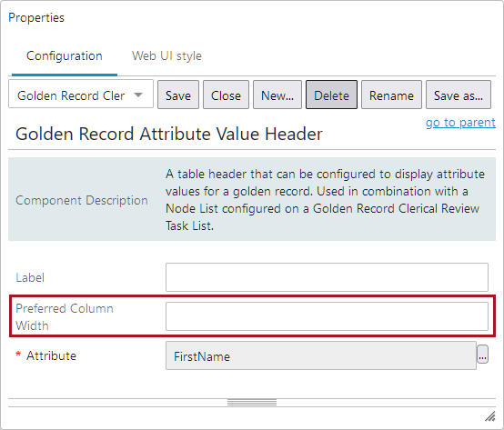Image resolution: width=504 pixels, height=430 pixels.
Task: Click the Delete button
Action: point(331,95)
